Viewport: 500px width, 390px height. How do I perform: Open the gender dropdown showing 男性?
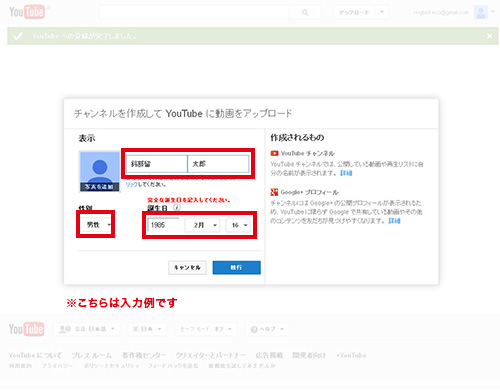95,225
